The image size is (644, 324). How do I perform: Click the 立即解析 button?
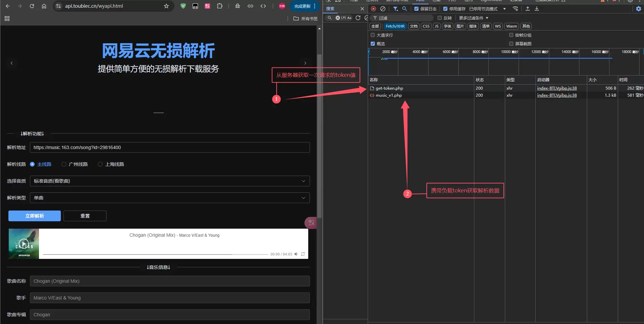(35, 216)
